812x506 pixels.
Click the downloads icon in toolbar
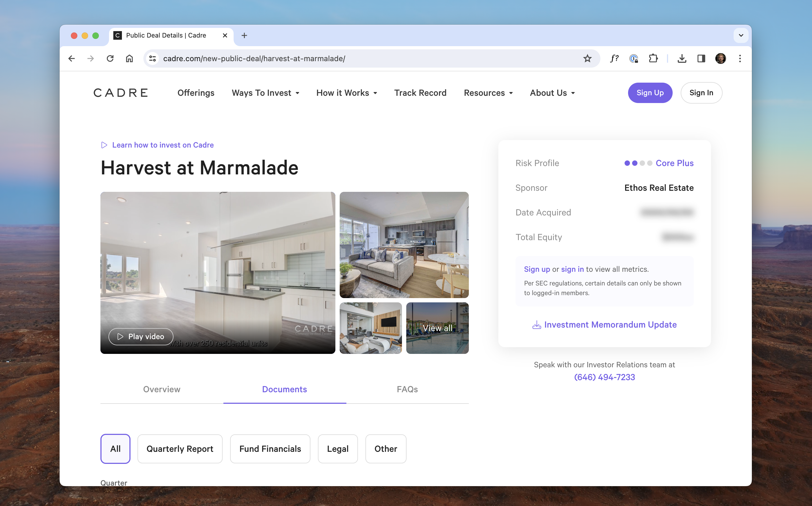pos(682,58)
